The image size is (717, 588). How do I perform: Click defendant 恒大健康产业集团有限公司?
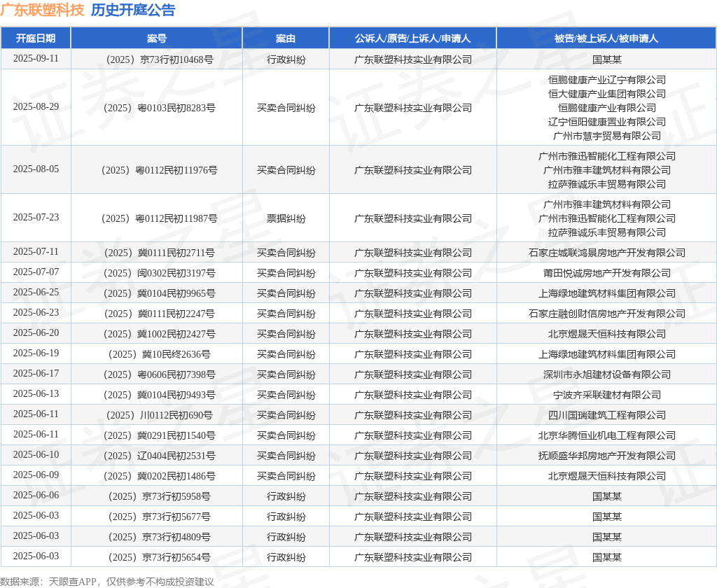[x=607, y=94]
